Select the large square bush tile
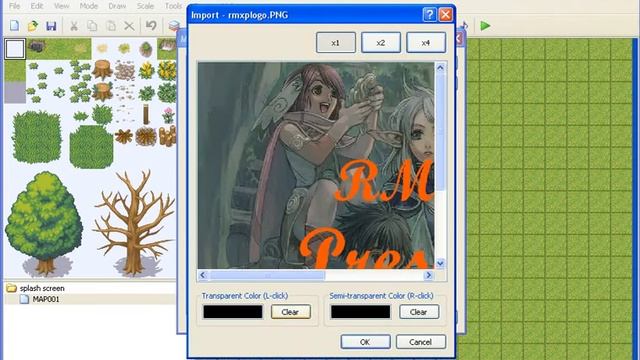 [x=37, y=137]
